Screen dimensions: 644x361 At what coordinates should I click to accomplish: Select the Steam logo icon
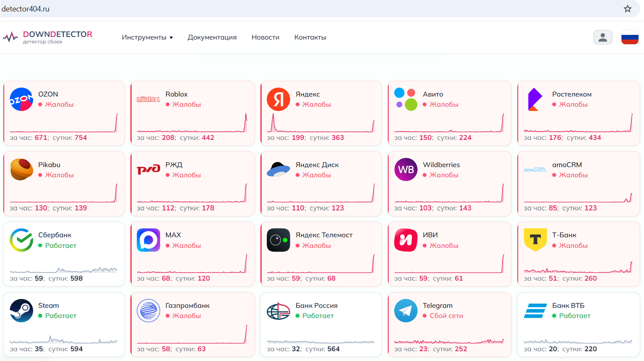click(21, 310)
